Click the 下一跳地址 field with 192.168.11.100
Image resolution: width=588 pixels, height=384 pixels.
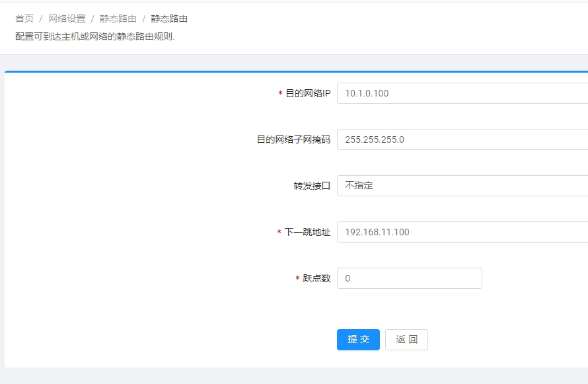[462, 232]
